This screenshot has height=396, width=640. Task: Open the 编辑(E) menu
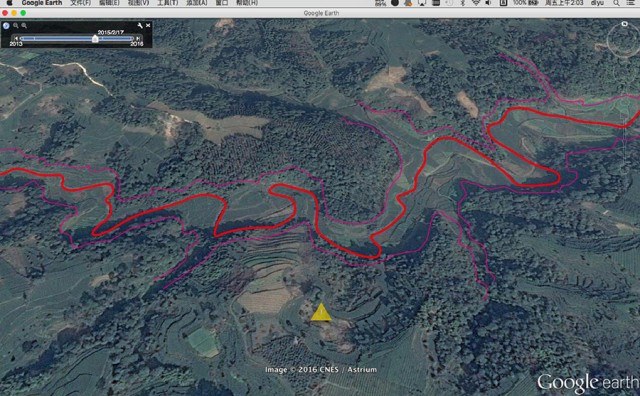pos(109,3)
